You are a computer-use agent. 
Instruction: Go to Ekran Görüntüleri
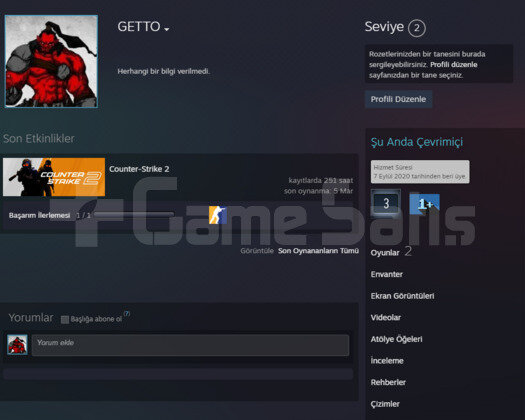click(x=402, y=296)
